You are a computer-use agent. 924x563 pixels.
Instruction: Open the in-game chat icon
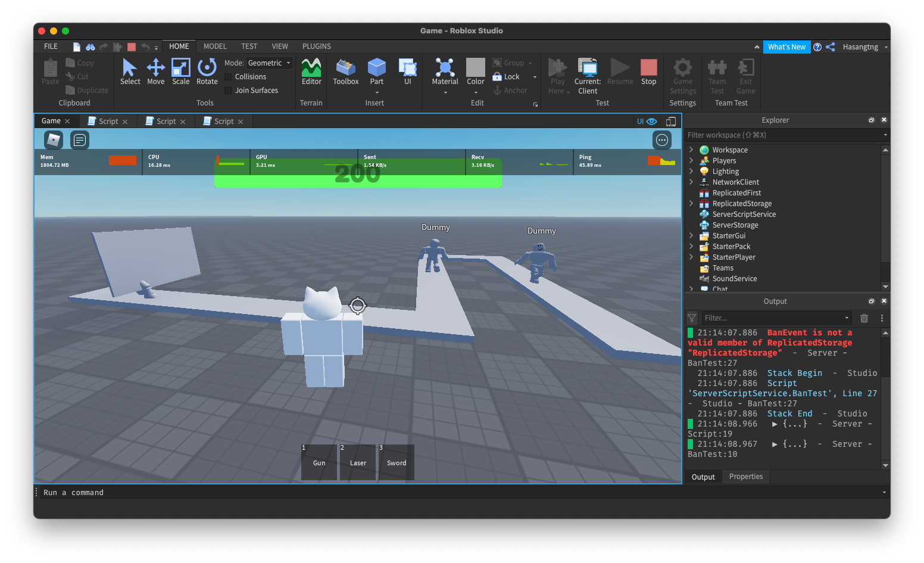pos(80,140)
